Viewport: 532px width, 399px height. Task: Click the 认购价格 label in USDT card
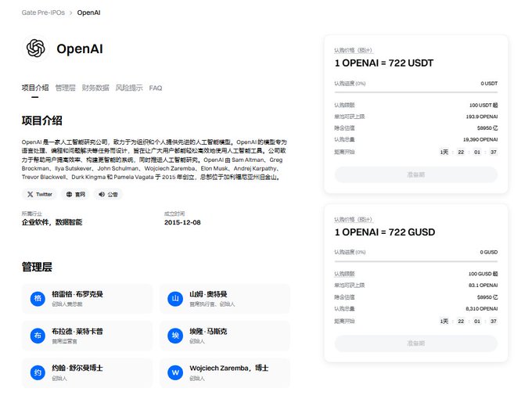(x=354, y=50)
